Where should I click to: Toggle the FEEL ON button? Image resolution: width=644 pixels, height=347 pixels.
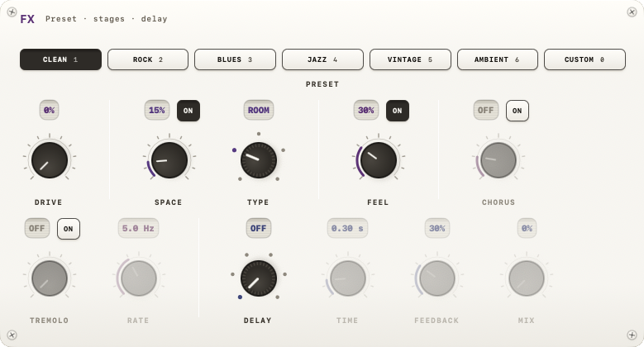coord(397,111)
